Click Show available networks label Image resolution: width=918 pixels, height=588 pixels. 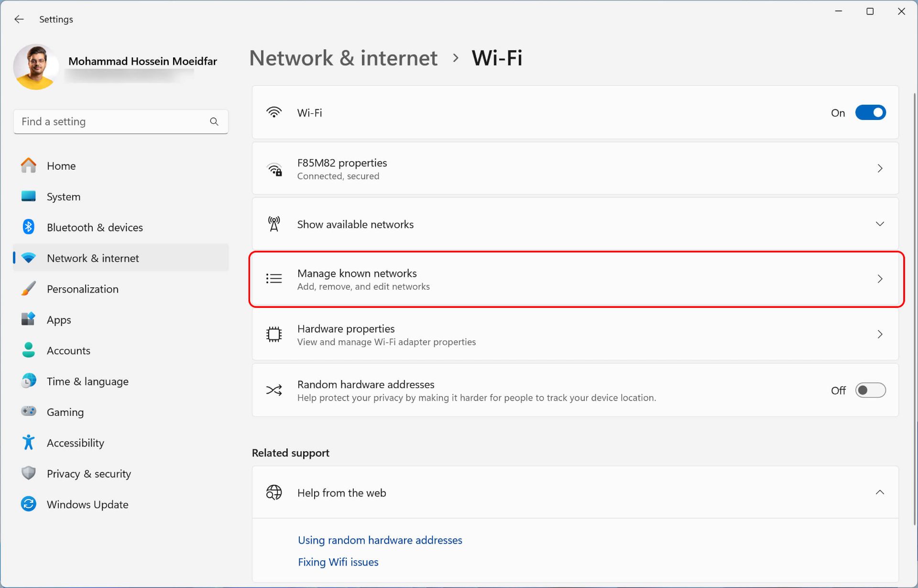pos(355,224)
